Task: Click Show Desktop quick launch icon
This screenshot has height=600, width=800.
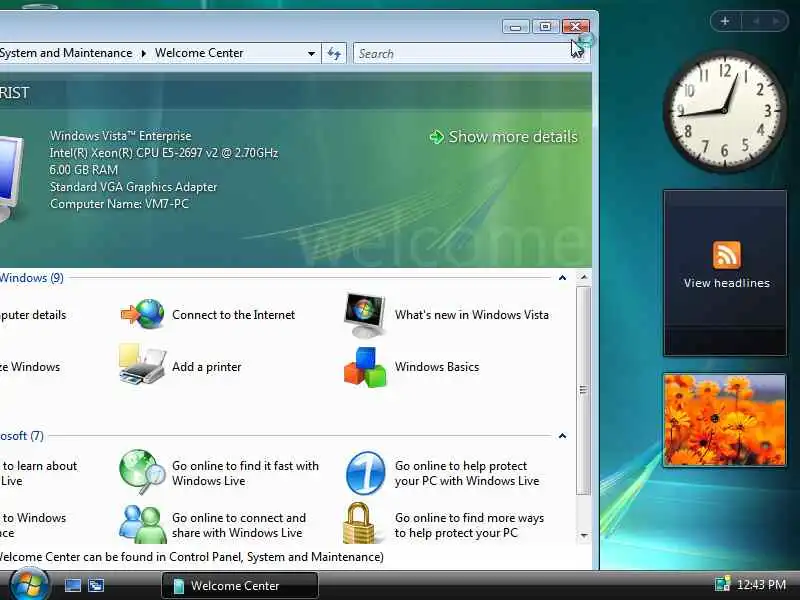Action: click(72, 585)
